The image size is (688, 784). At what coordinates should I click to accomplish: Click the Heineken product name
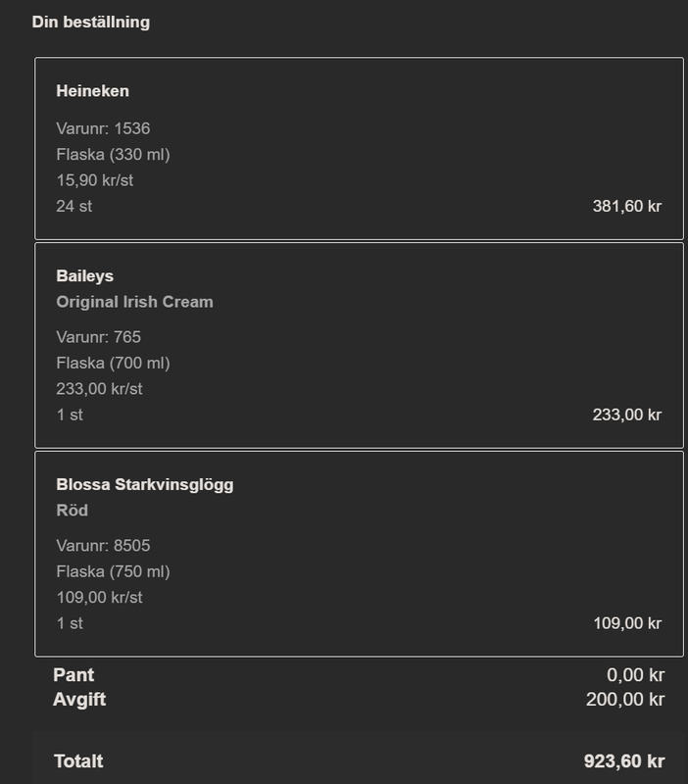click(92, 91)
